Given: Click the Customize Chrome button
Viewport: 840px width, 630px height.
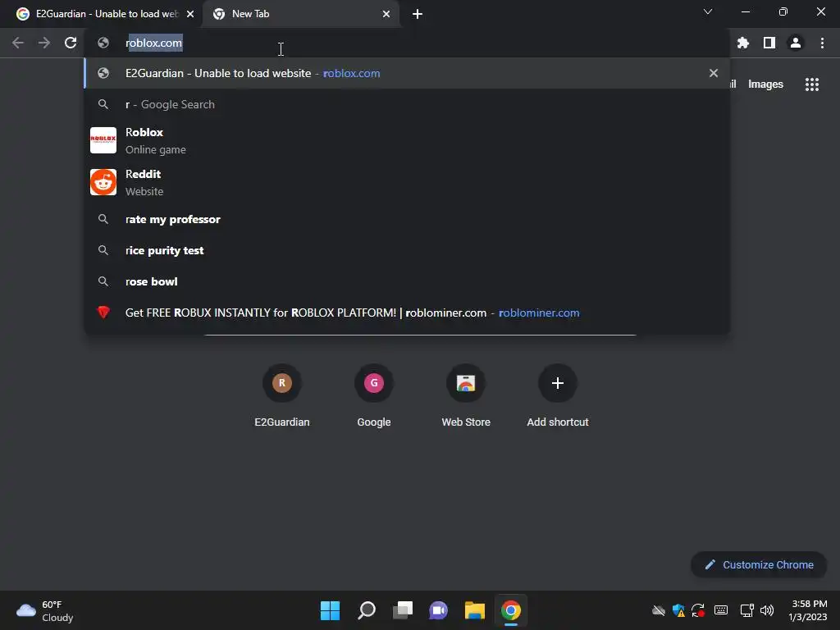Looking at the screenshot, I should 759,564.
